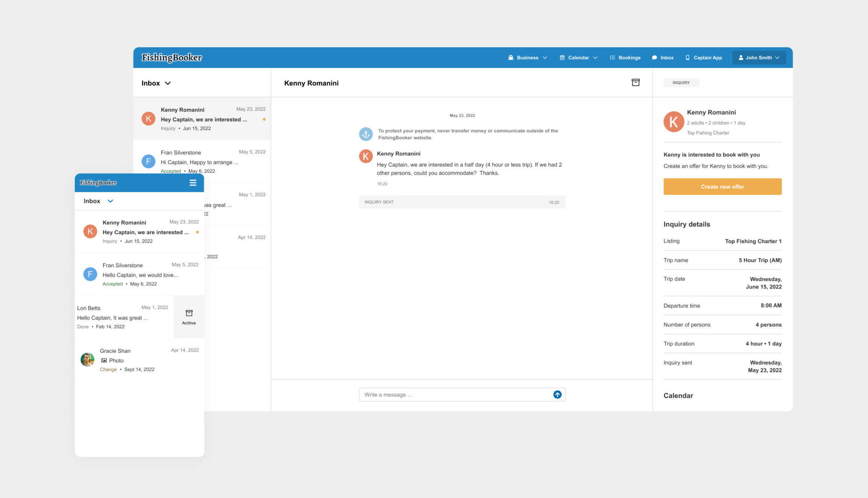The image size is (868, 498).
Task: Click the Create new offer button
Action: [722, 186]
